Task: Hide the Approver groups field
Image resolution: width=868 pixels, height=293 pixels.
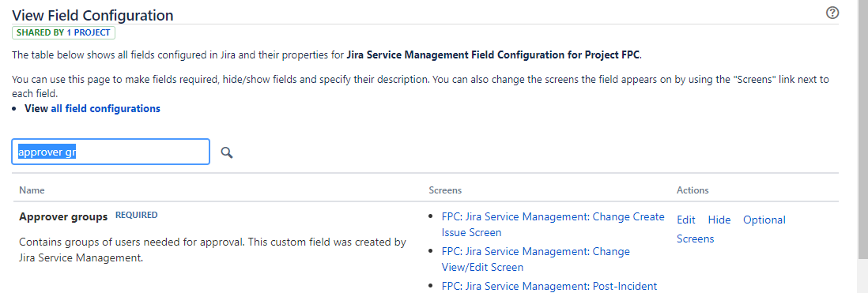Action: tap(719, 220)
